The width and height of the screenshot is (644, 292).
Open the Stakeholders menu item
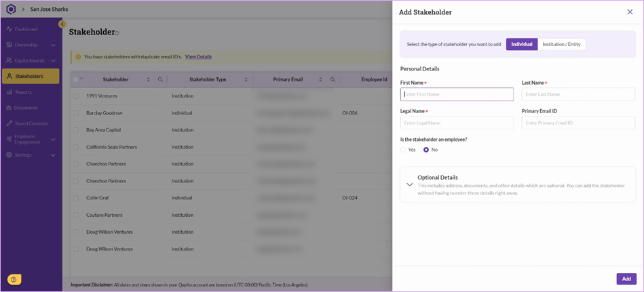click(31, 77)
